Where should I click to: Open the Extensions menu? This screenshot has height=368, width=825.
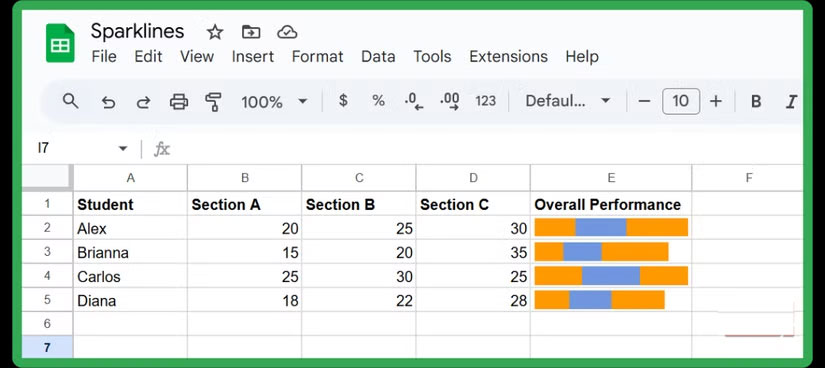coord(509,56)
